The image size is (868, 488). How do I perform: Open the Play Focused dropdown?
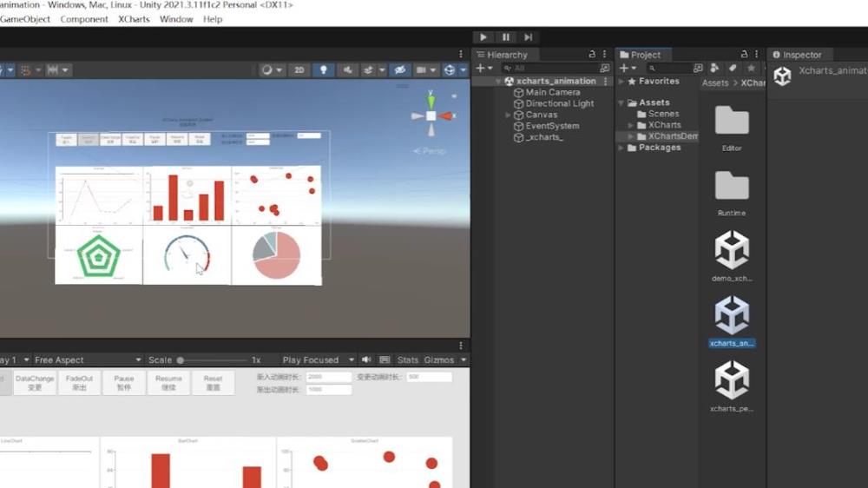[318, 360]
